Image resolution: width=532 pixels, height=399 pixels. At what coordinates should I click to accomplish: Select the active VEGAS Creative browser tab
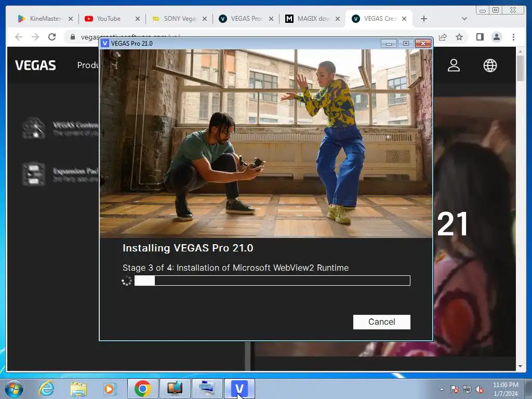[379, 19]
